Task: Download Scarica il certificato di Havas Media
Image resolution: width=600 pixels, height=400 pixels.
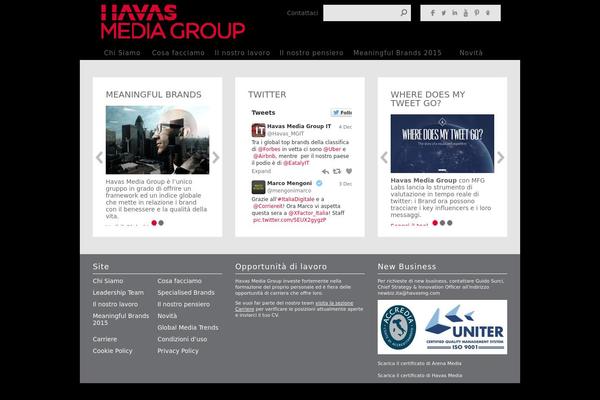Action: click(x=420, y=376)
